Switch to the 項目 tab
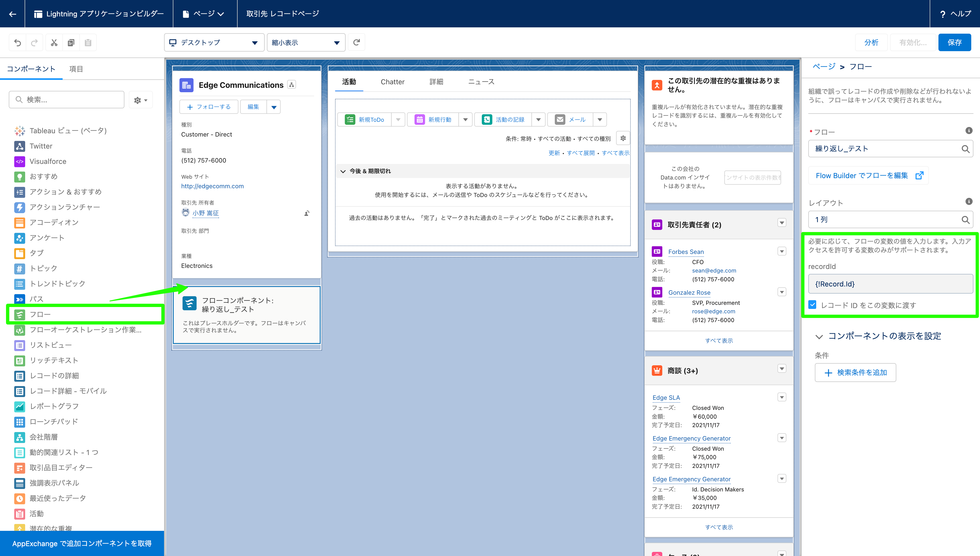 (76, 69)
